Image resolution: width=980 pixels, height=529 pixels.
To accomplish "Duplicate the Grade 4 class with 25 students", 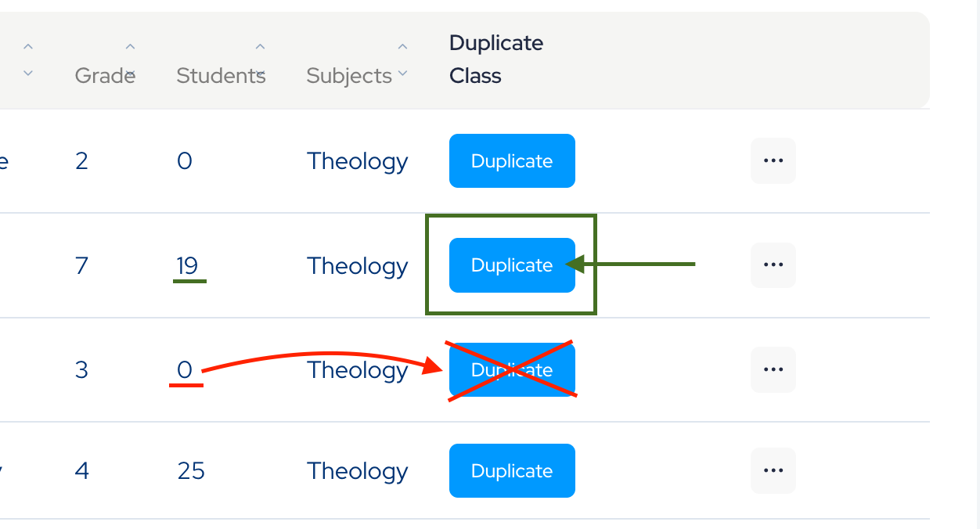I will (512, 470).
